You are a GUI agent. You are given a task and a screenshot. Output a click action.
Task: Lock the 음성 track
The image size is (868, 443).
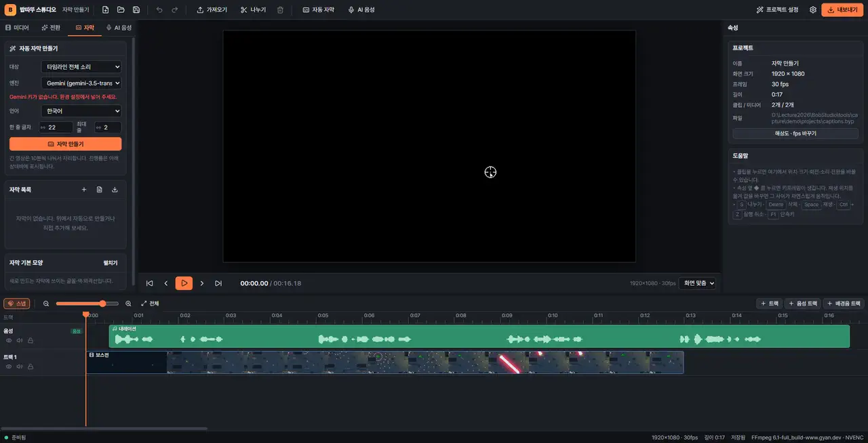click(x=31, y=341)
